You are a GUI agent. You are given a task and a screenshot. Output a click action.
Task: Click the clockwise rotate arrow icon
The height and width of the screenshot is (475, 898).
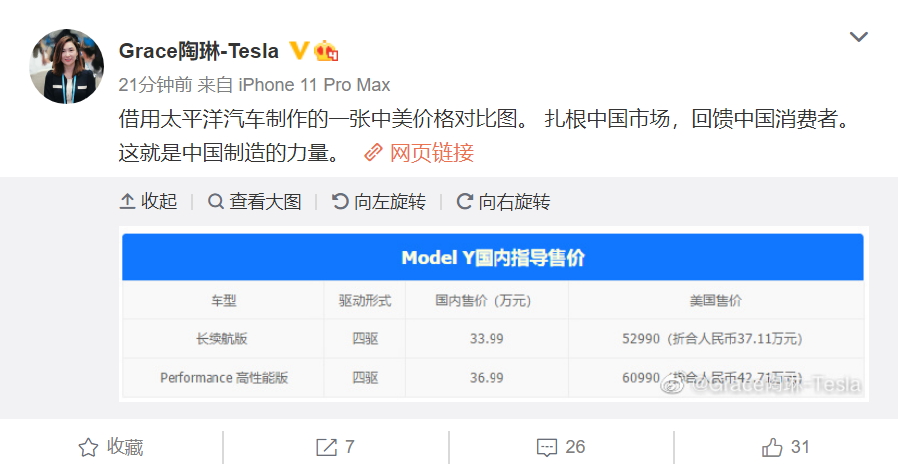click(x=464, y=202)
